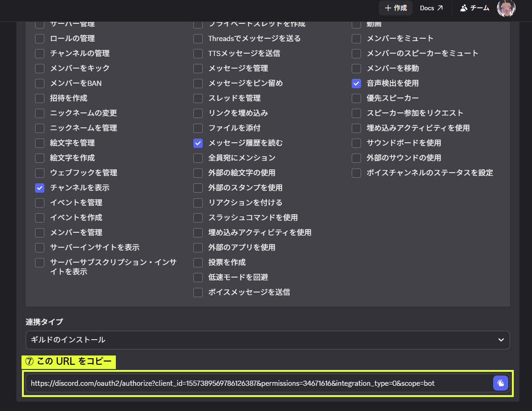532x411 pixels.
Task: Check リアクションを付ける permission
Action: [198, 202]
